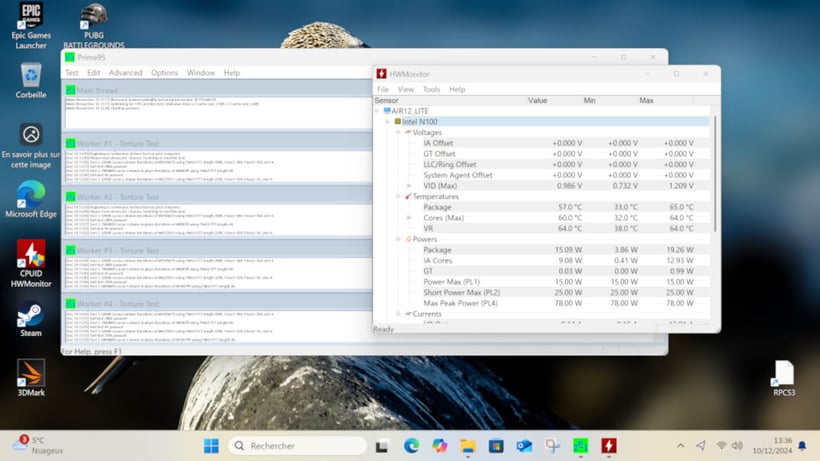Viewport: 820px width, 461px height.
Task: Open the Test menu in Prime95
Action: click(72, 73)
